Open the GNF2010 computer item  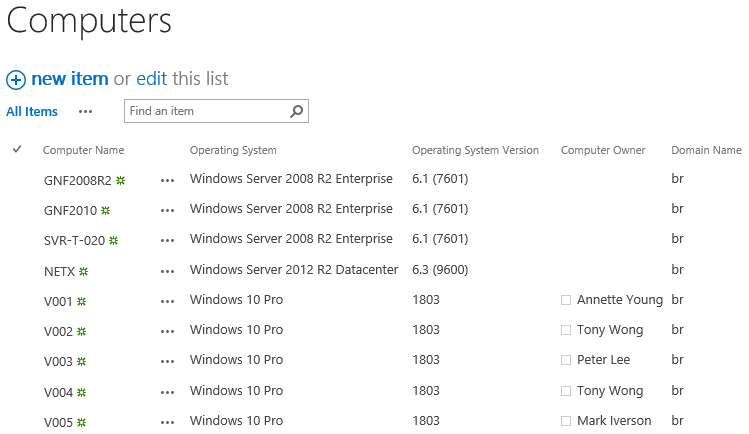pyautogui.click(x=70, y=211)
